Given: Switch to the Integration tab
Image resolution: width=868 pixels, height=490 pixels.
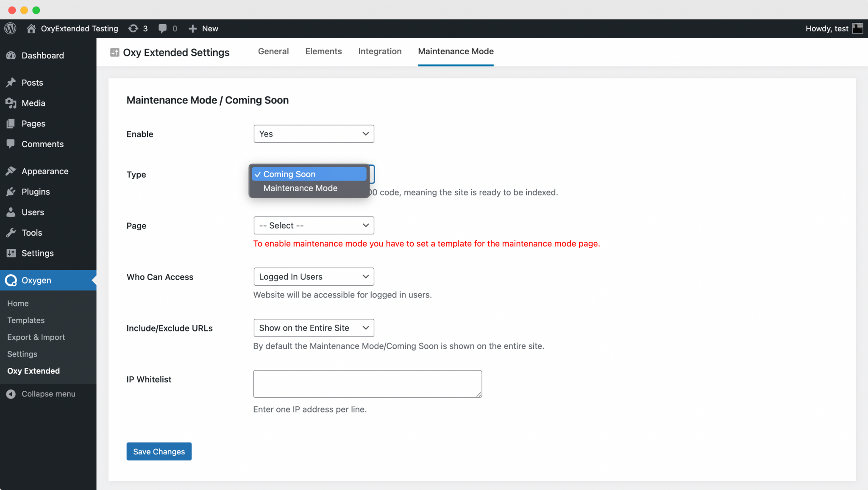Looking at the screenshot, I should (380, 51).
